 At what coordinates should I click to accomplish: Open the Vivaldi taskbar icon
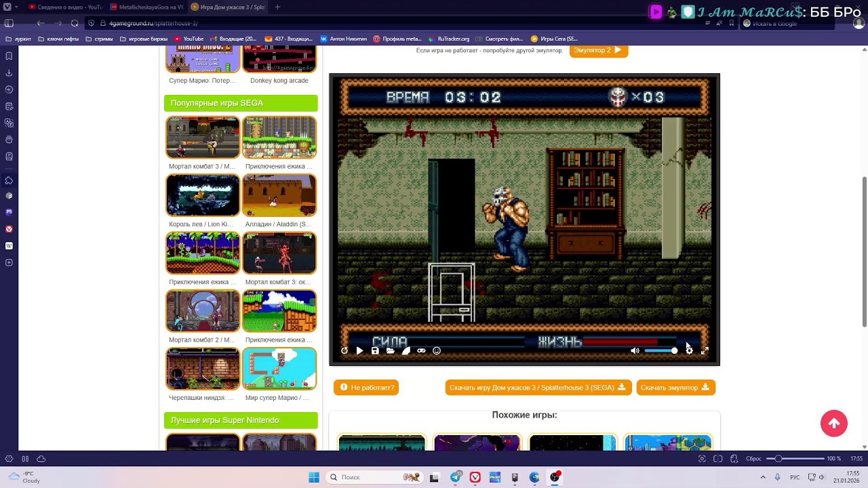point(475,477)
